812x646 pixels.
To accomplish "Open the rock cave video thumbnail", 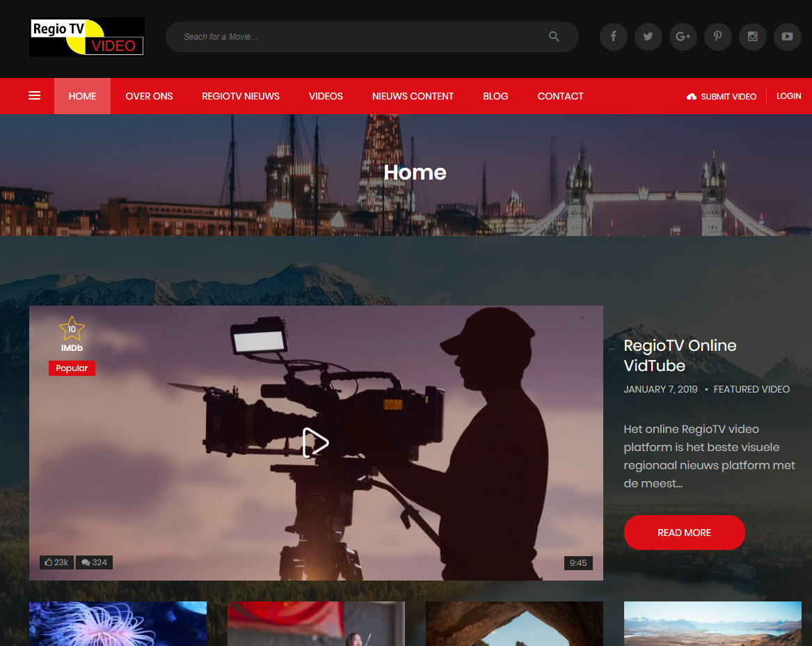I will point(515,624).
